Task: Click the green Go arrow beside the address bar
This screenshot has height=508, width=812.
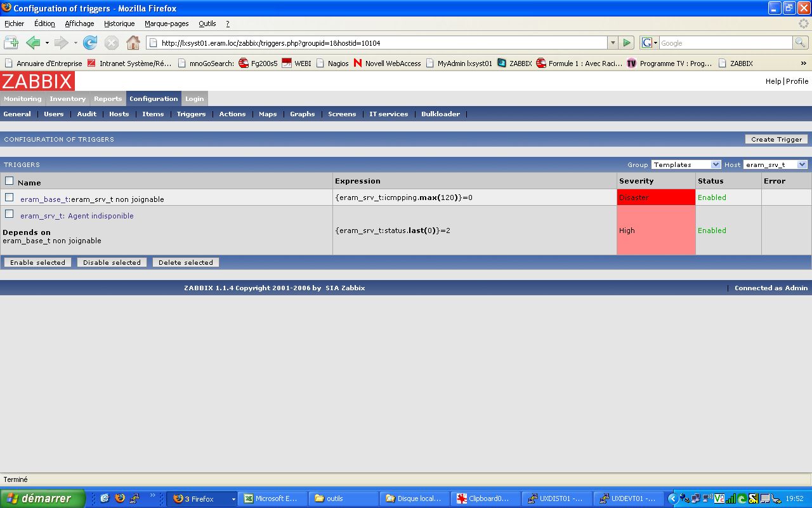Action: [627, 43]
